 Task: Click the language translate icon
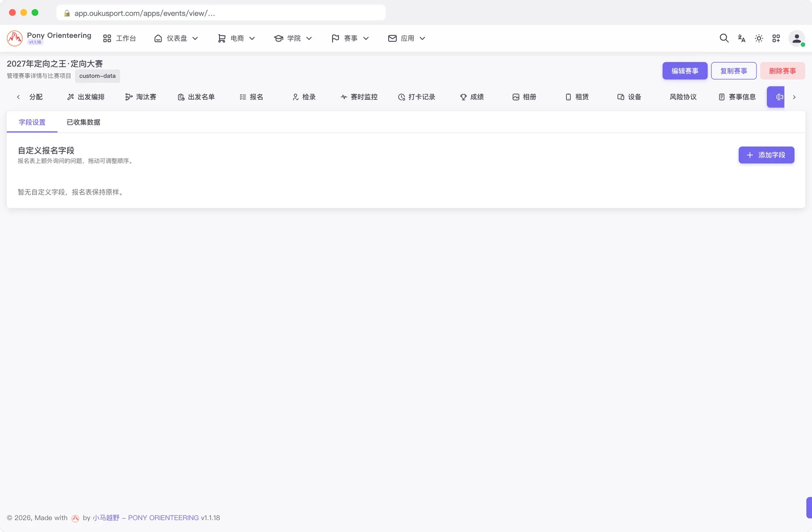pos(741,38)
